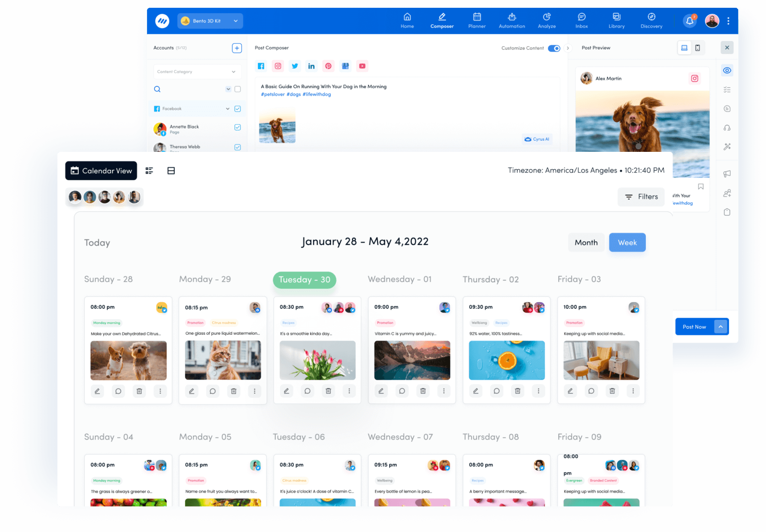Click the Instagram icon in Post Composer

point(278,66)
